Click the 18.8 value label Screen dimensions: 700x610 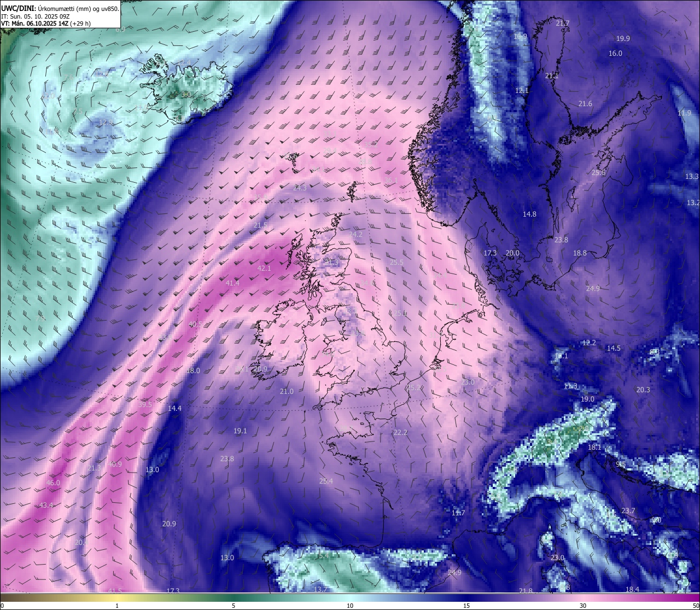(x=580, y=253)
